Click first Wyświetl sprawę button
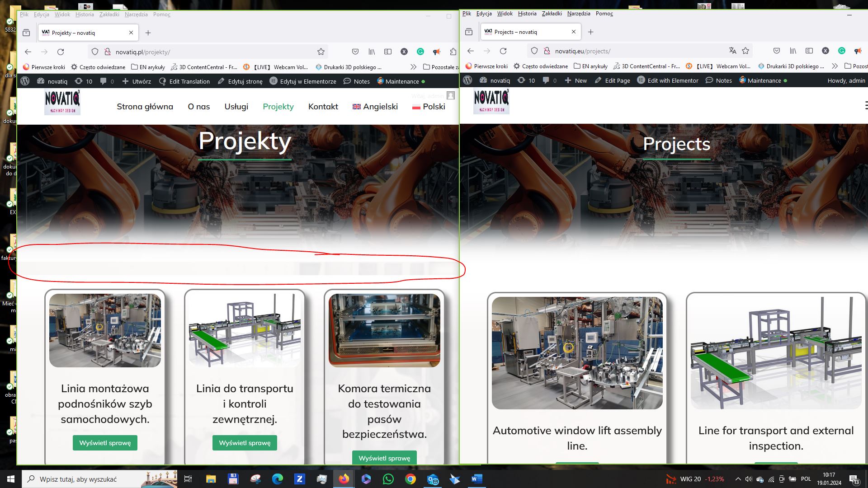This screenshot has width=868, height=488. tap(105, 443)
